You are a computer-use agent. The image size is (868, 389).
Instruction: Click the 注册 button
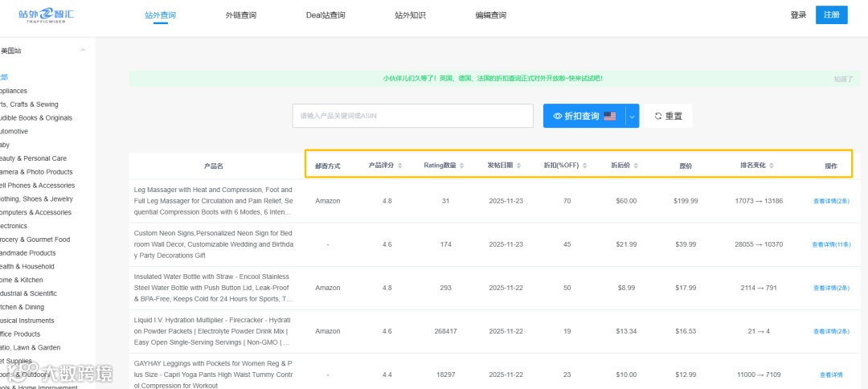click(x=832, y=15)
